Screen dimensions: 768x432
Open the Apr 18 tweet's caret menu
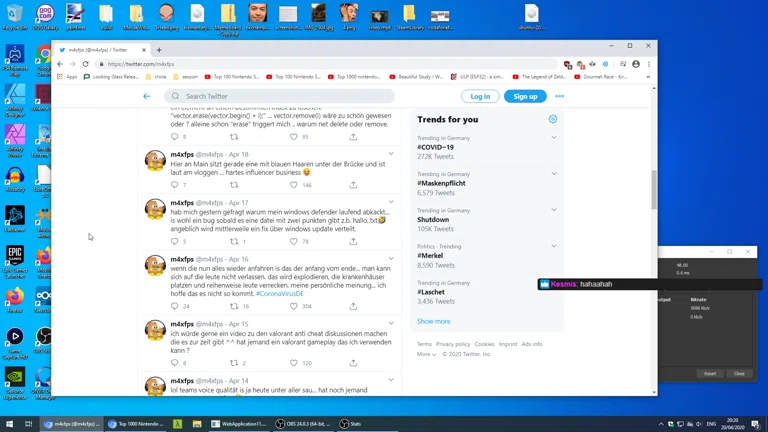pos(391,155)
